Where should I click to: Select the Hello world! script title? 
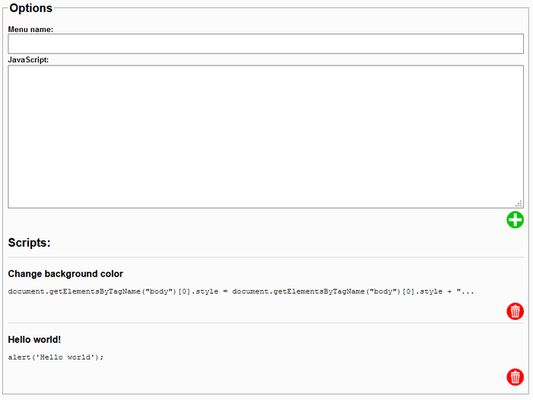pyautogui.click(x=34, y=340)
